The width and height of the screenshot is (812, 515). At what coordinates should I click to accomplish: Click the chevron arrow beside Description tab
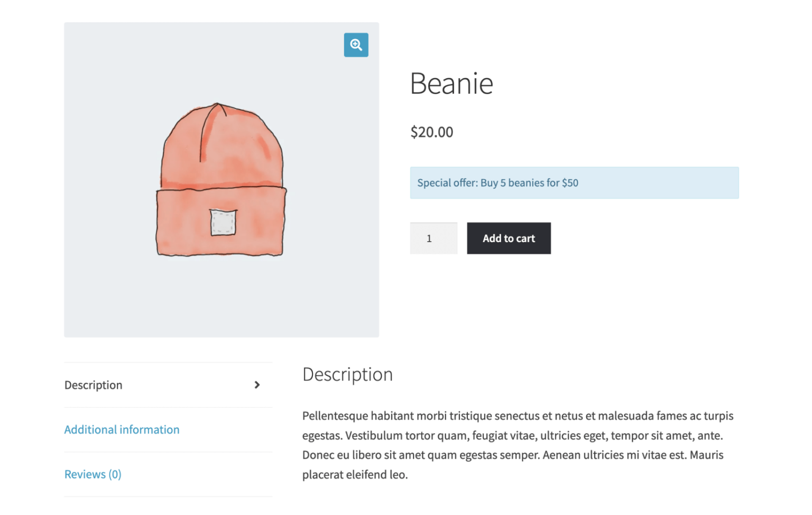(x=257, y=385)
